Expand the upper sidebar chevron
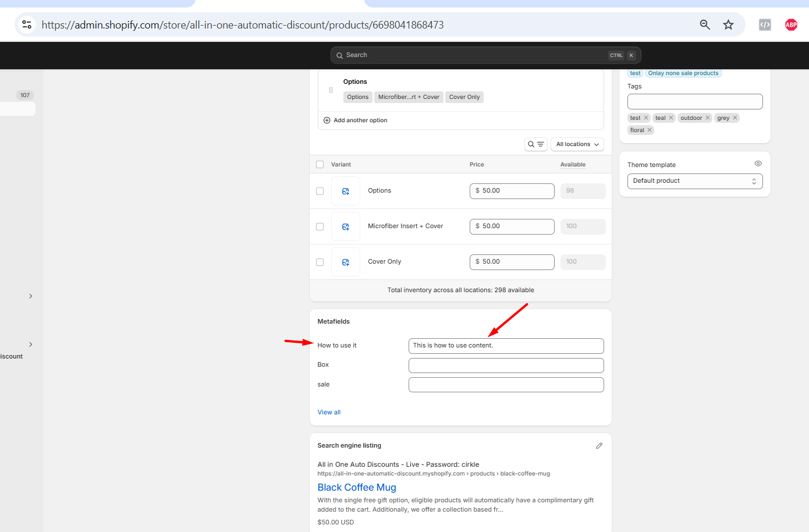 pos(31,296)
